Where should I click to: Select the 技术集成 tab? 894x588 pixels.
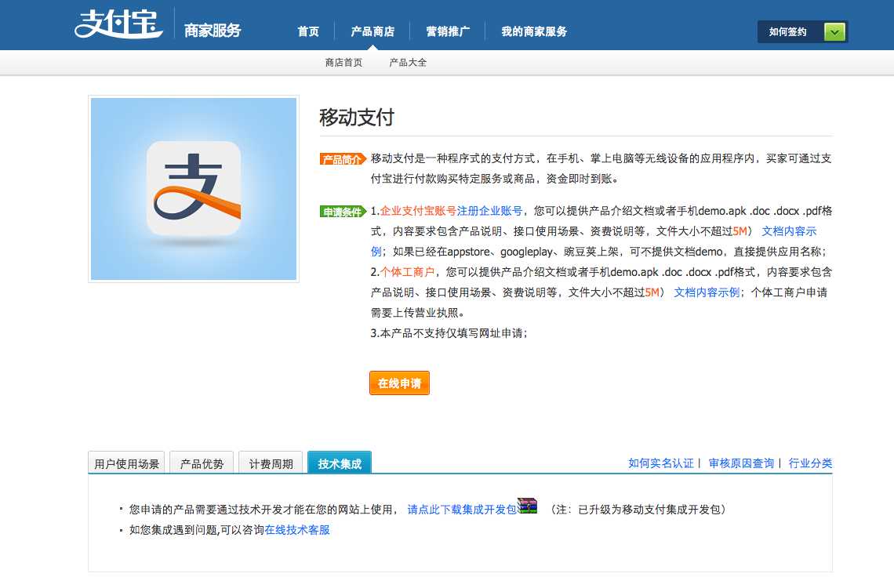coord(340,463)
